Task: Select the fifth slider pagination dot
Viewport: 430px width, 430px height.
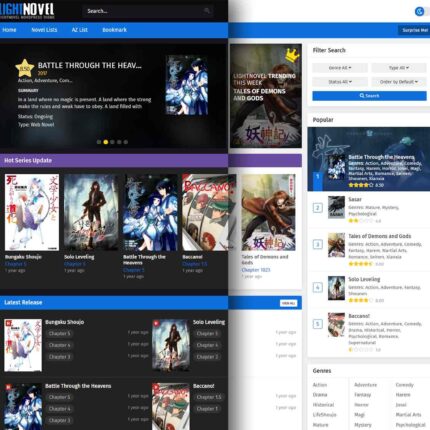Action: [x=126, y=142]
